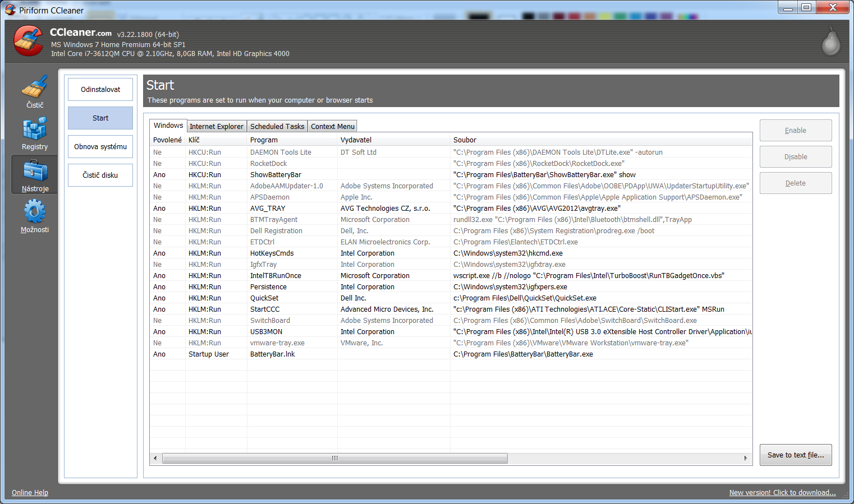Open the Odinstalovat uninstall panel
This screenshot has width=854, height=504.
(100, 90)
